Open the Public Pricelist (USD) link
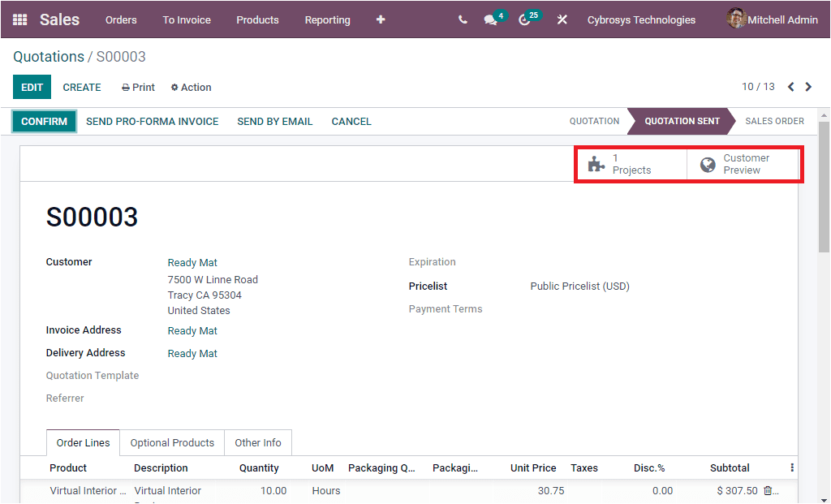 [x=579, y=286]
